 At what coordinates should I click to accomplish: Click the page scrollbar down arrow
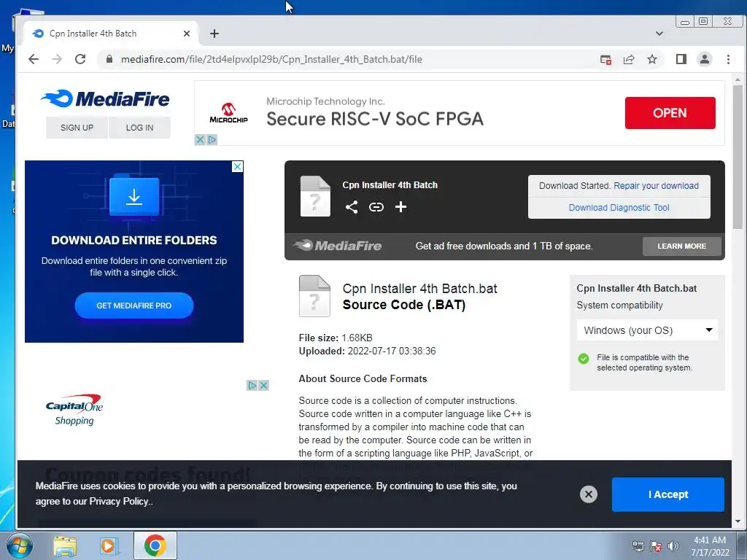tap(738, 521)
